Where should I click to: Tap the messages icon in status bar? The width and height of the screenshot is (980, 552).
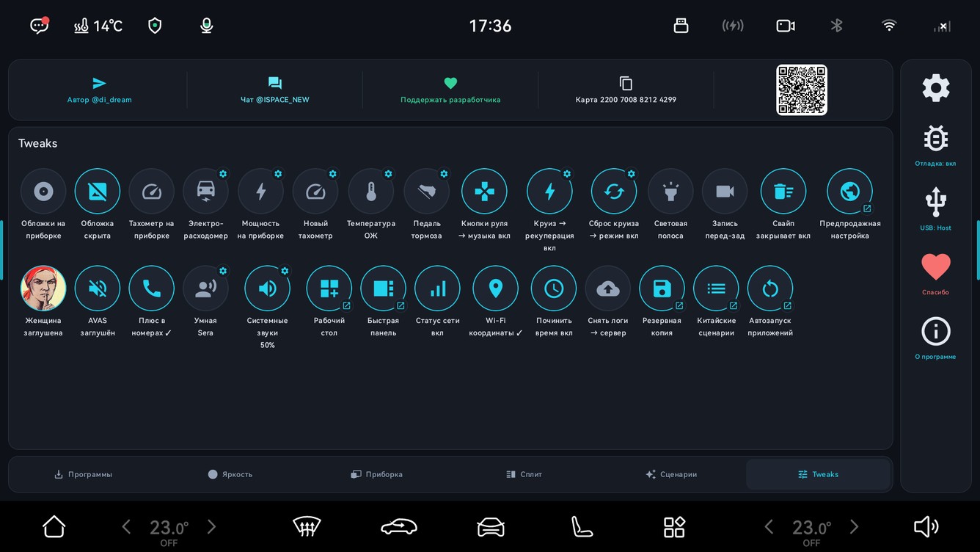(x=40, y=26)
